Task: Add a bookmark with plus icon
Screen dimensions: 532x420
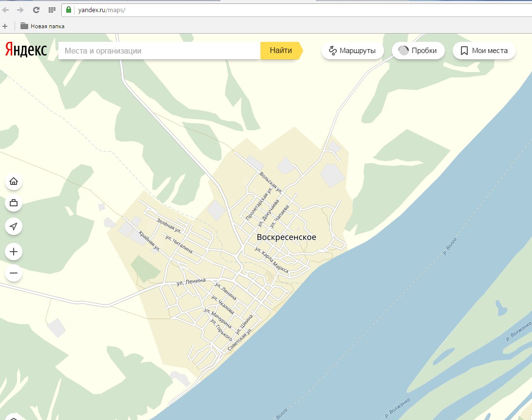Action: pyautogui.click(x=5, y=26)
